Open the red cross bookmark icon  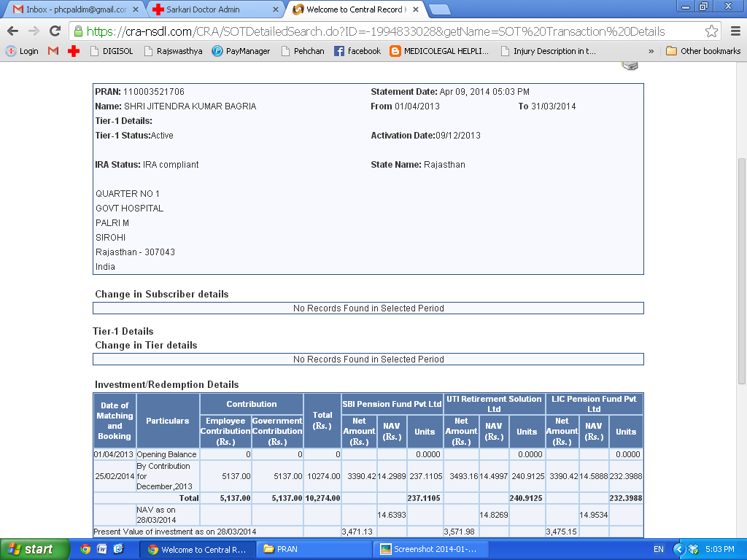(x=74, y=51)
